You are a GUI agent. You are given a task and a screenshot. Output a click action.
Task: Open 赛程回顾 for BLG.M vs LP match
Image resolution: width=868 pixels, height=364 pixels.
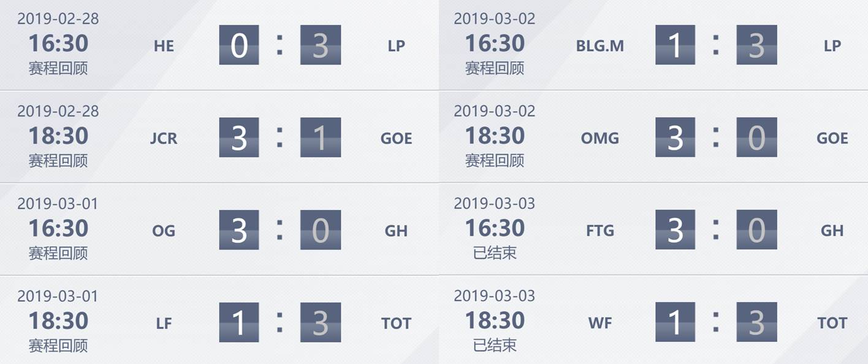495,68
